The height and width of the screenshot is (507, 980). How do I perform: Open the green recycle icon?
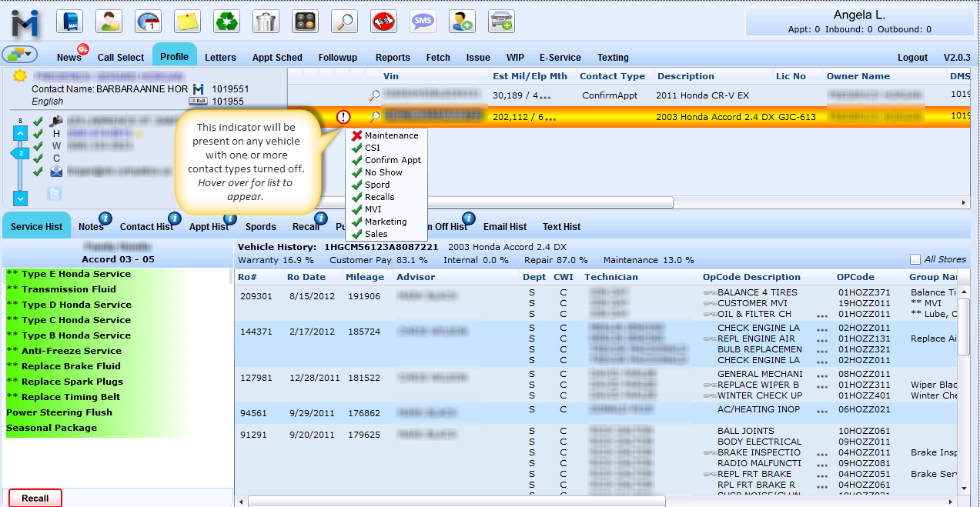click(x=226, y=22)
